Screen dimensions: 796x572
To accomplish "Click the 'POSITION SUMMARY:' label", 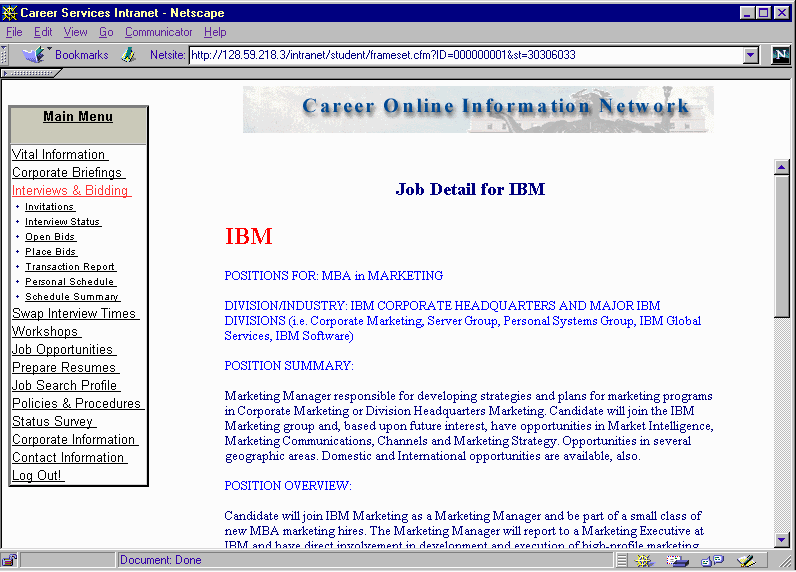I will click(x=289, y=366).
